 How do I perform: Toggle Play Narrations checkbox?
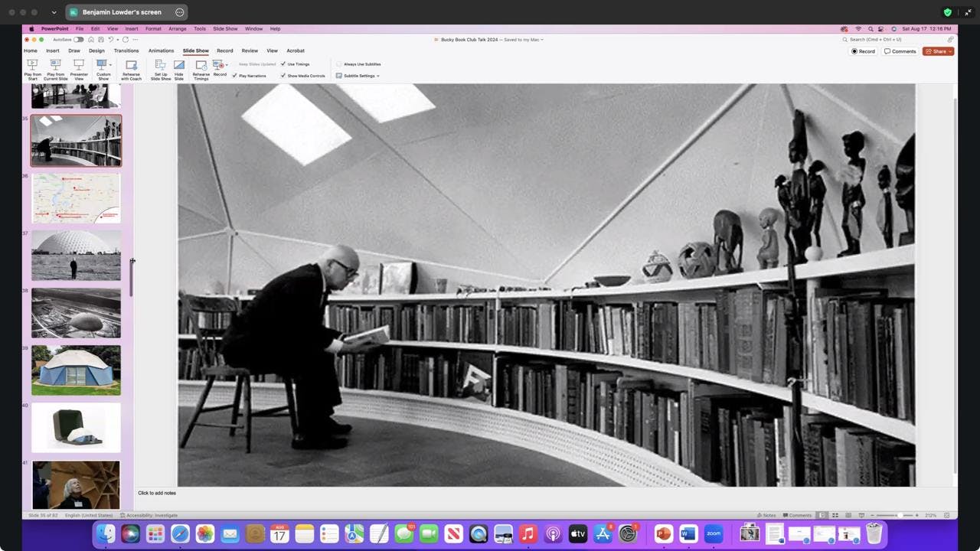point(234,76)
